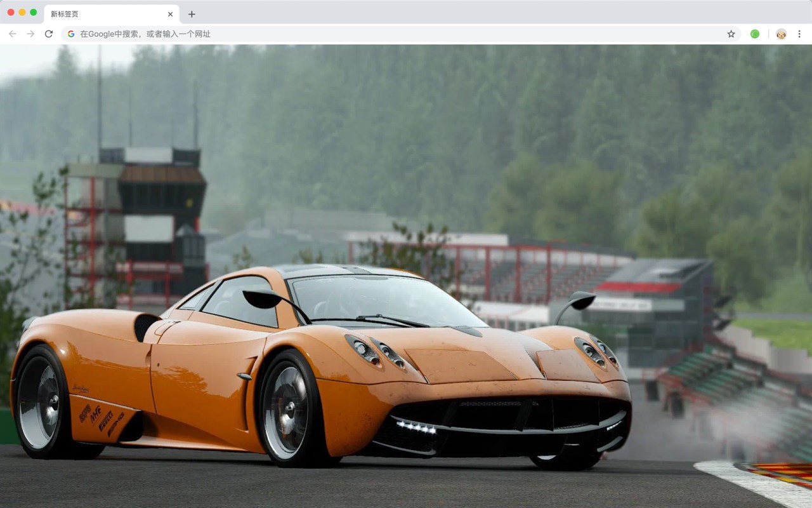812x508 pixels.
Task: Open the Chrome three-dot menu
Action: (799, 34)
